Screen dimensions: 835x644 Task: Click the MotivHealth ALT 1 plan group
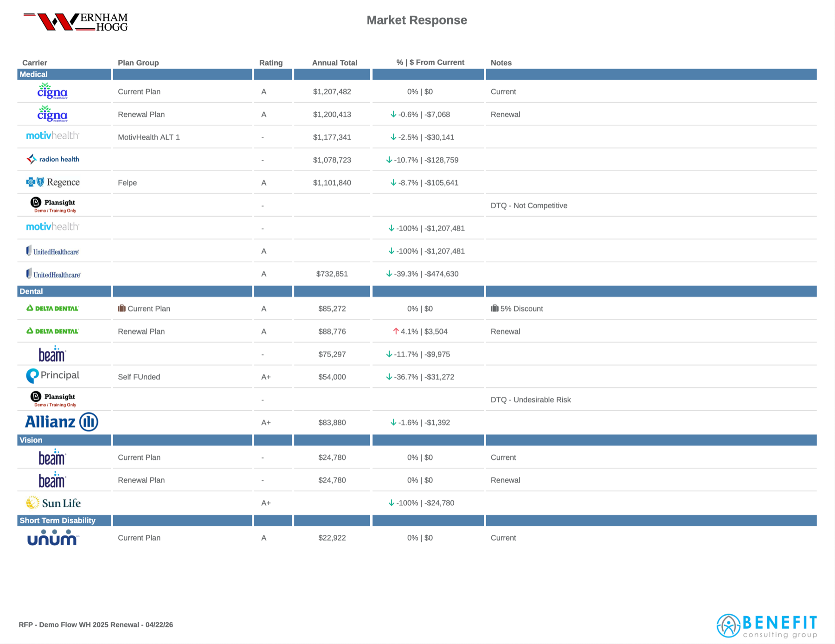click(149, 137)
